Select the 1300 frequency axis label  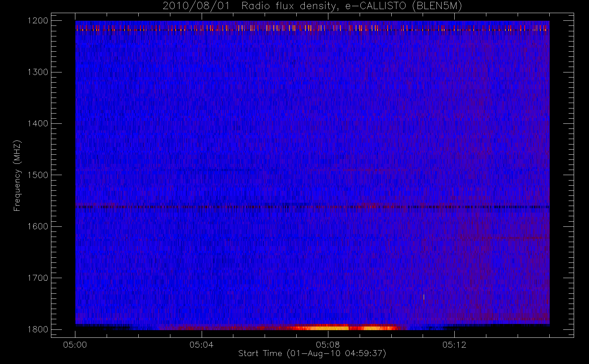click(38, 72)
